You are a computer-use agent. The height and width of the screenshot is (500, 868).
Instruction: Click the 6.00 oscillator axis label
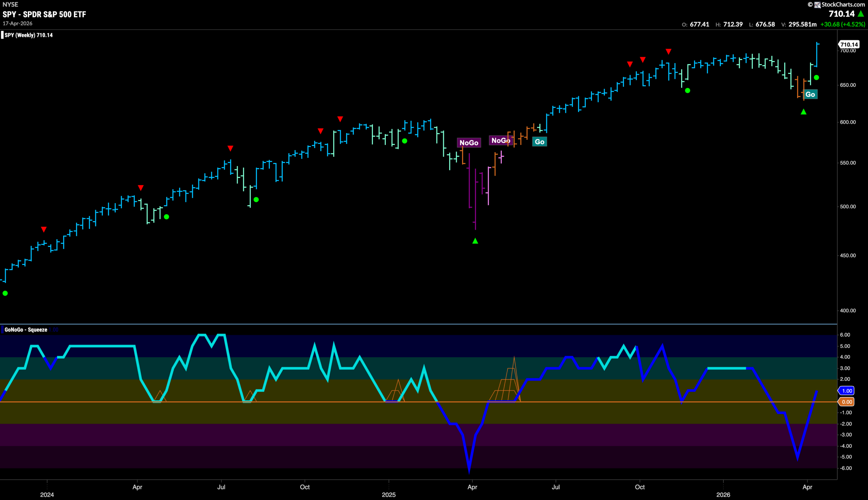point(845,335)
